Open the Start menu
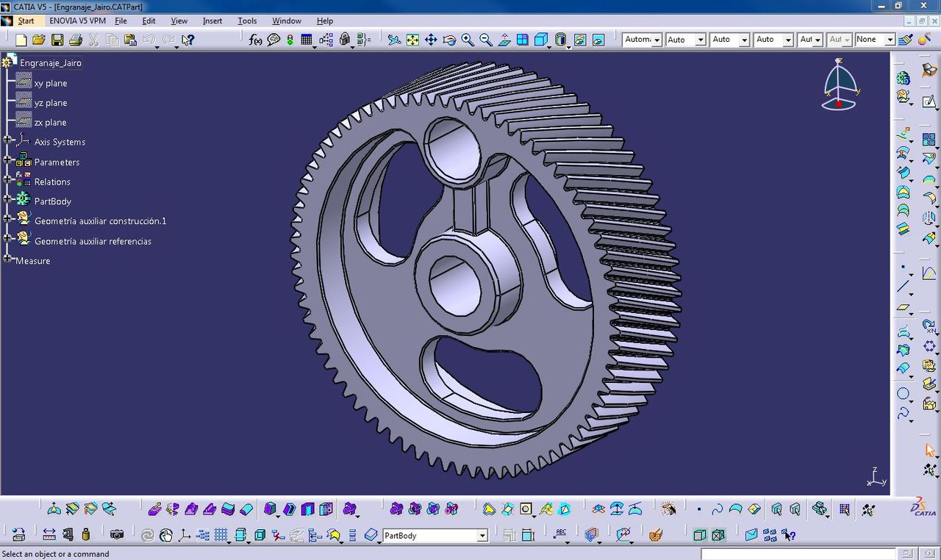 pos(26,21)
